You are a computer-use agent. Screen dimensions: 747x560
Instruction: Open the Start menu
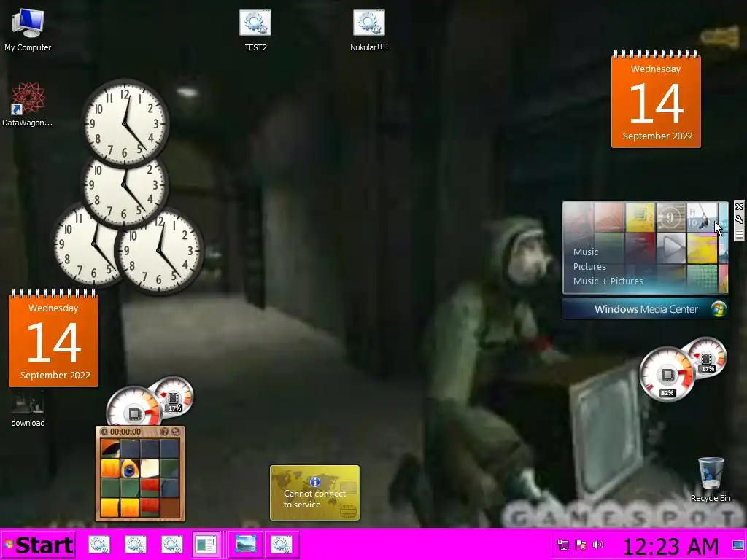click(38, 545)
